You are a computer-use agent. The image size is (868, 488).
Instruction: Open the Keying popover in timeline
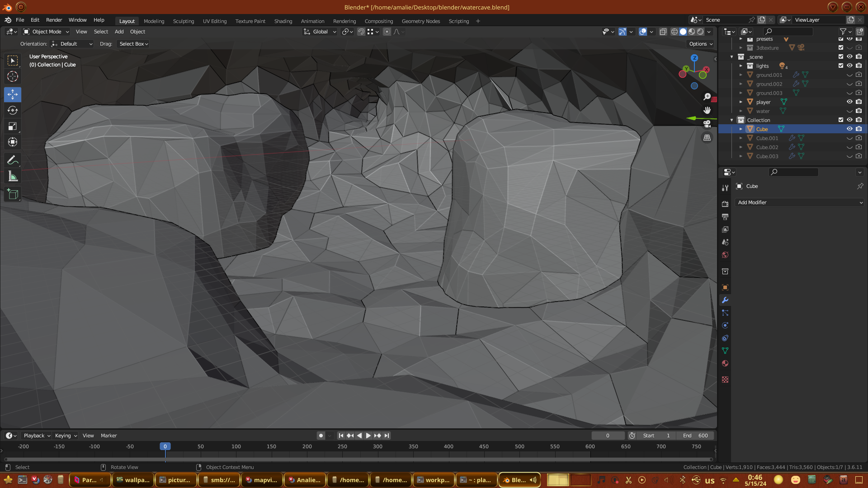pyautogui.click(x=66, y=436)
